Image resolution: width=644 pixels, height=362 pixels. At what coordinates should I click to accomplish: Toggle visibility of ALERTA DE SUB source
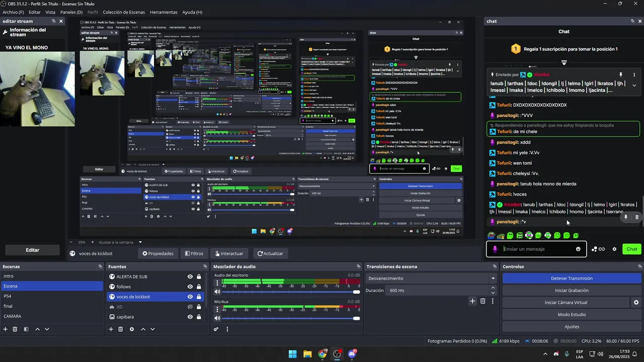click(190, 277)
